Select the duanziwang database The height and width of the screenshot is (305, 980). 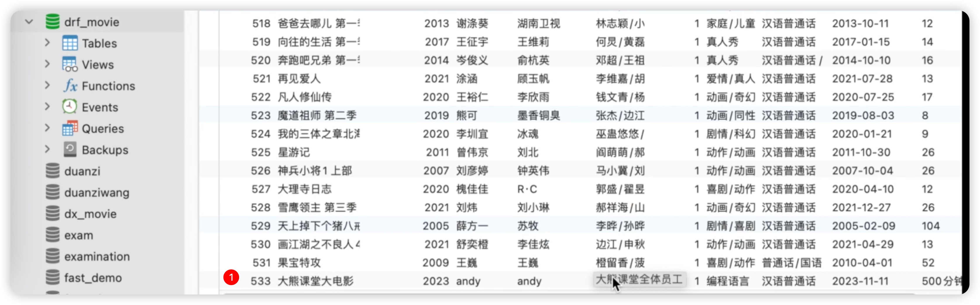97,193
